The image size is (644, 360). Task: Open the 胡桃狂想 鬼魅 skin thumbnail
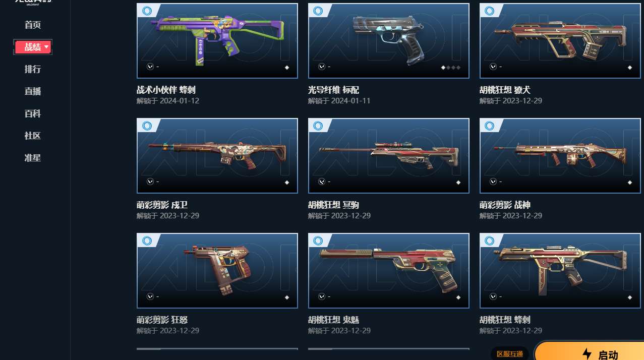pyautogui.click(x=389, y=271)
